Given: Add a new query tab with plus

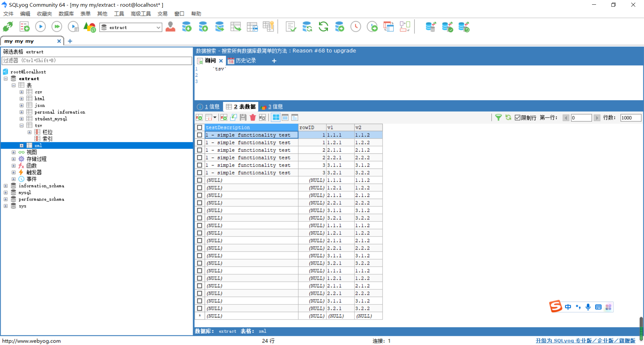Looking at the screenshot, I should (x=274, y=61).
